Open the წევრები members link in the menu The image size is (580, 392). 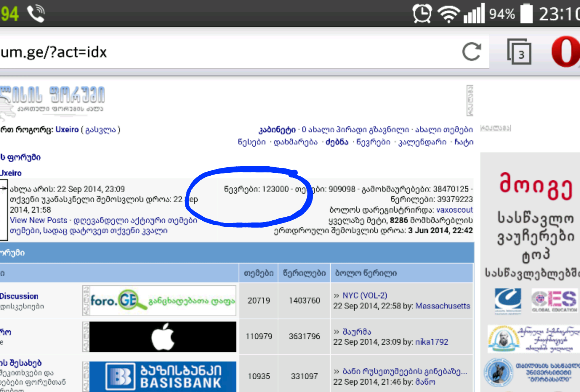(373, 142)
